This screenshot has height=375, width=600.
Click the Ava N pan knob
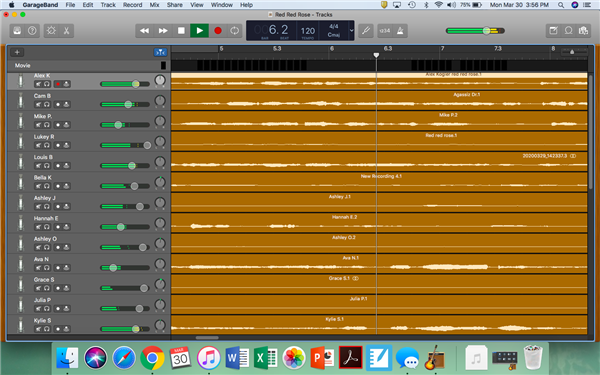point(160,264)
